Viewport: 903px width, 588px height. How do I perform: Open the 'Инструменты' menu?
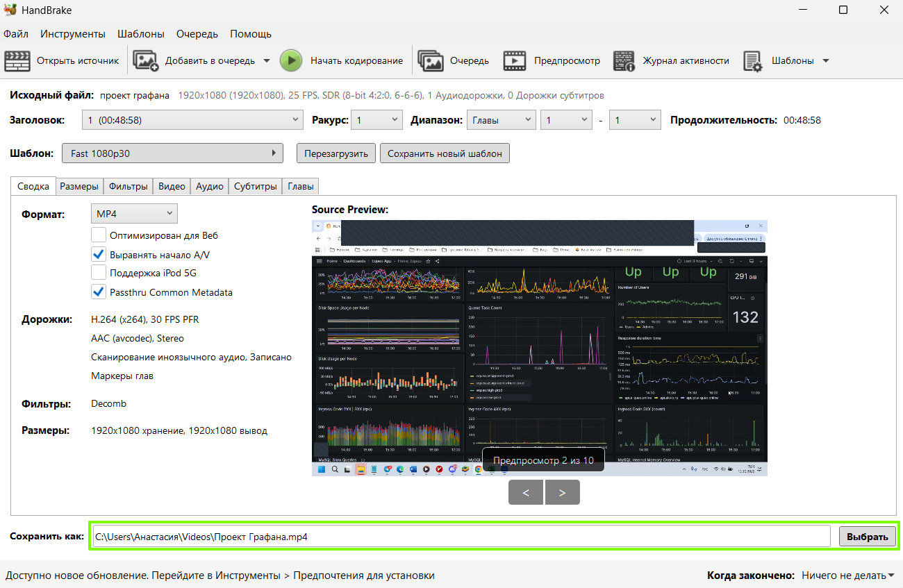73,34
